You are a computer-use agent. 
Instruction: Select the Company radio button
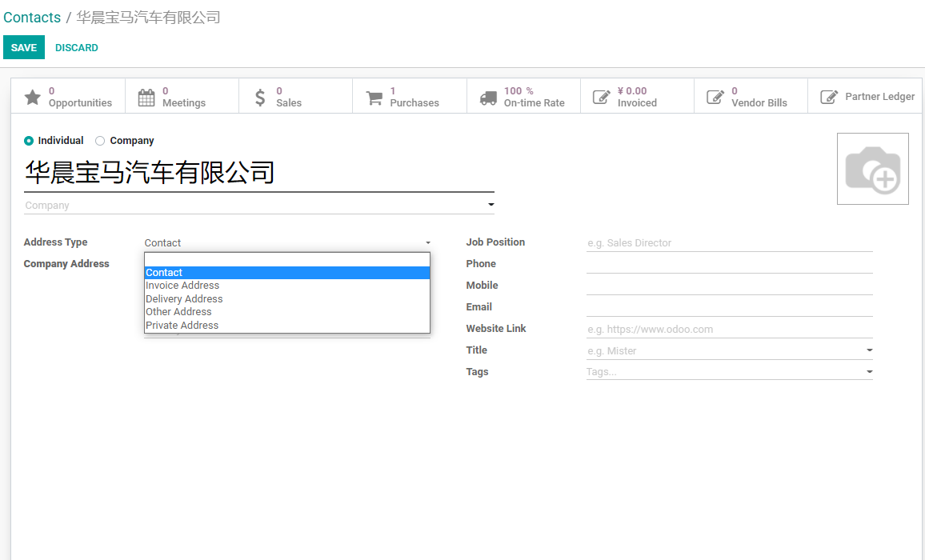[x=100, y=141]
